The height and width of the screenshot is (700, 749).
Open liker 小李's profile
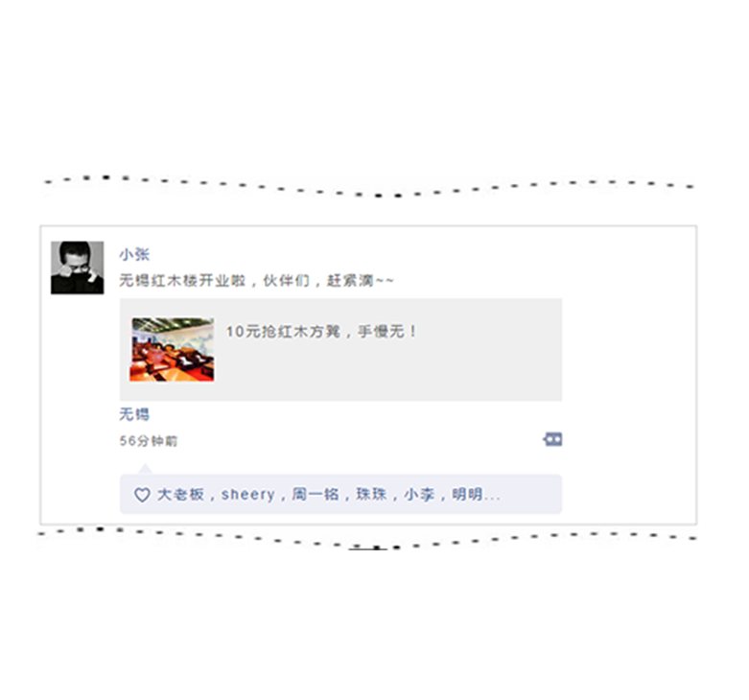[x=419, y=494]
